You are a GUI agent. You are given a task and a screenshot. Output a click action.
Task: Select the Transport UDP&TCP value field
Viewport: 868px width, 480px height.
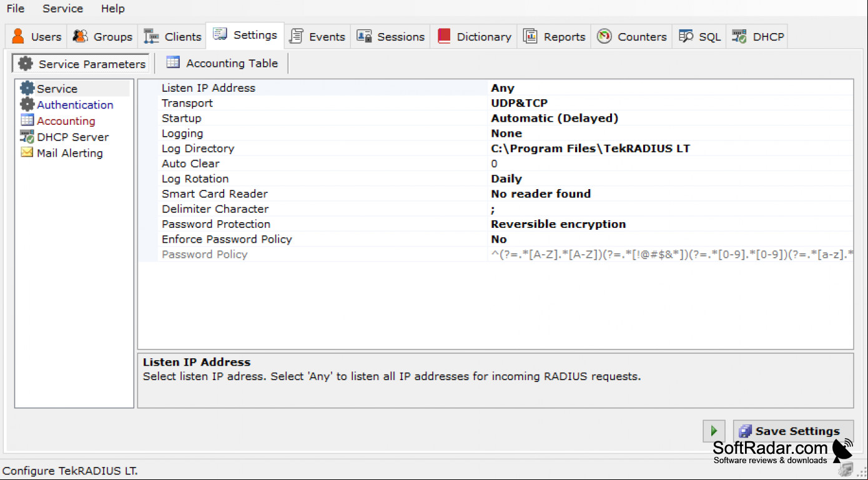click(x=670, y=103)
